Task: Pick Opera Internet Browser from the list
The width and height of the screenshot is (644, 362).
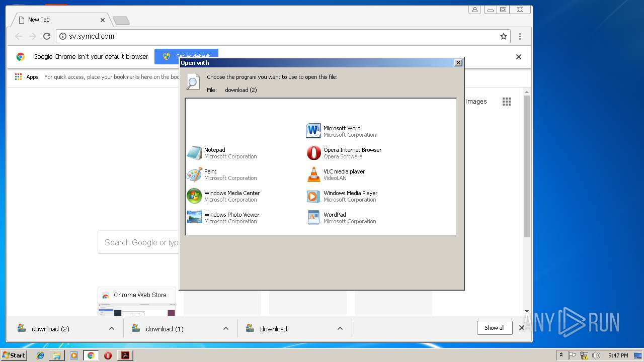Action: pyautogui.click(x=344, y=153)
